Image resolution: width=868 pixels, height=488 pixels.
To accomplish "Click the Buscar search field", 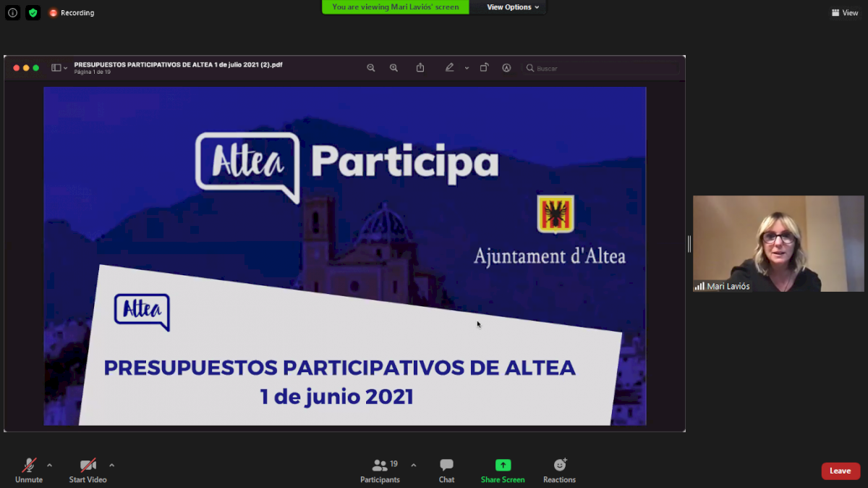I will tap(604, 68).
